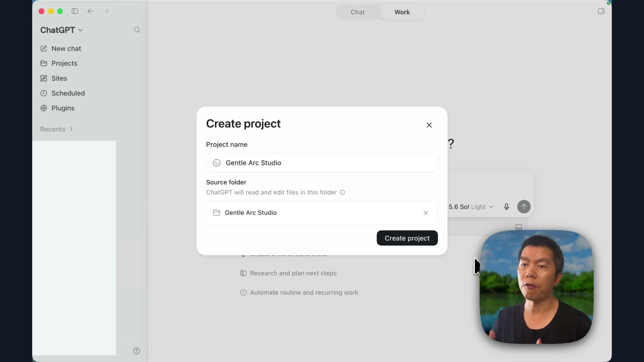Click the send arrow button

pyautogui.click(x=524, y=206)
